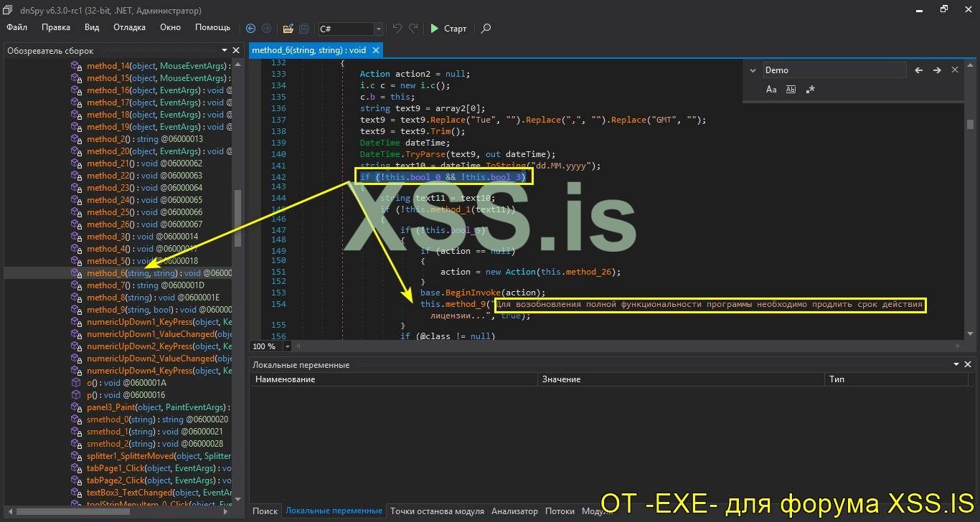980x522 pixels.
Task: Open the Правка menu
Action: pyautogui.click(x=56, y=27)
